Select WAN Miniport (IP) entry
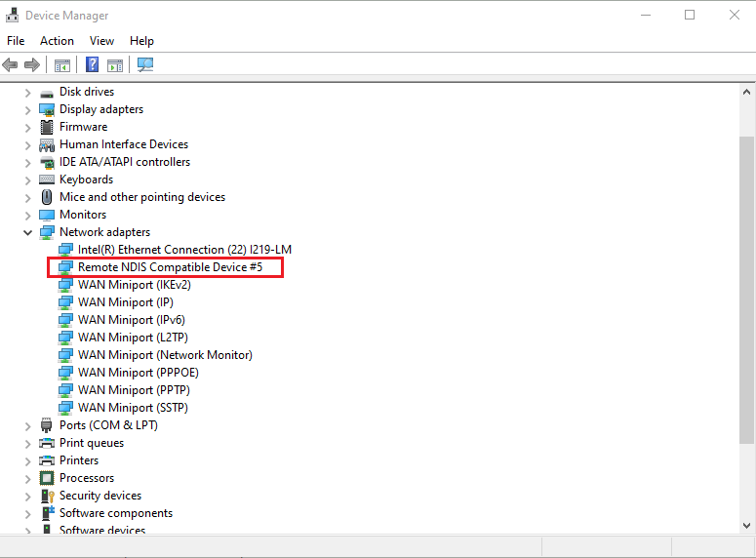 coord(126,302)
